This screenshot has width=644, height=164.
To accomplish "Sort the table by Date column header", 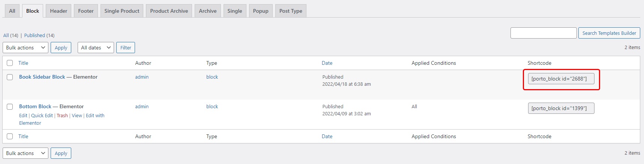I will (x=327, y=63).
